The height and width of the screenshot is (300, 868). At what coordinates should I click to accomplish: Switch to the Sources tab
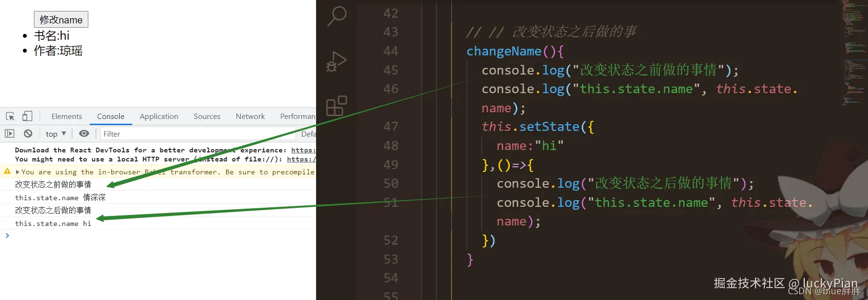click(x=207, y=116)
